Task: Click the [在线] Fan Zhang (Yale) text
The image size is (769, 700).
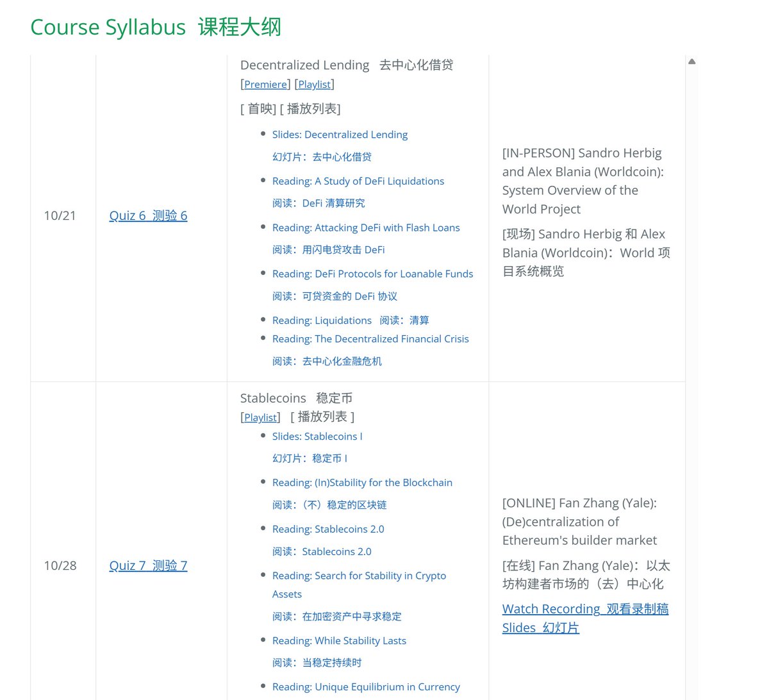Action: click(586, 574)
